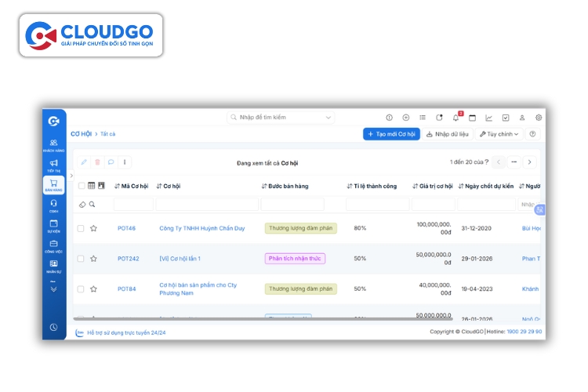The image size is (588, 392).
Task: Open the settings gear in top bar
Action: pyautogui.click(x=539, y=118)
